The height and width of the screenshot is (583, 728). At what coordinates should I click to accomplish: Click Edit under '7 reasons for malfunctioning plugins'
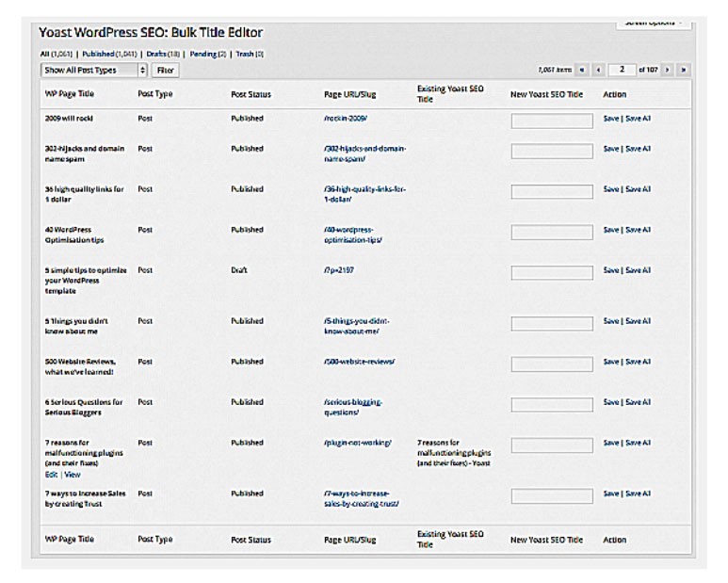pos(50,475)
